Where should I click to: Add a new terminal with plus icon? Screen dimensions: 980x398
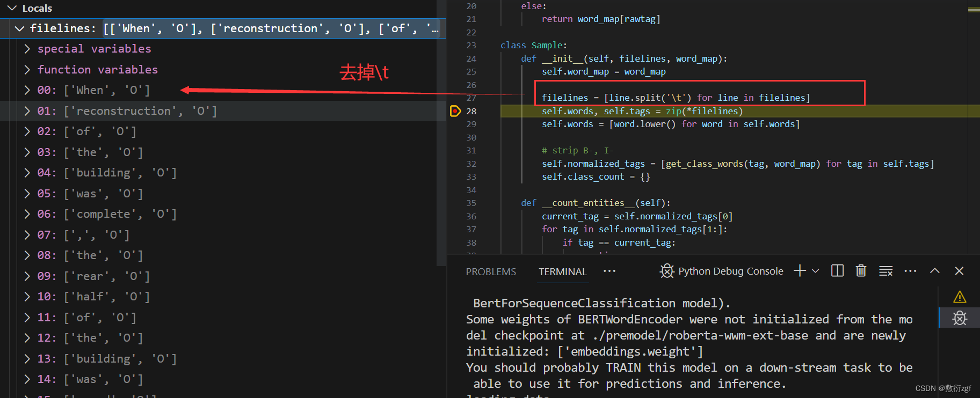pos(800,271)
